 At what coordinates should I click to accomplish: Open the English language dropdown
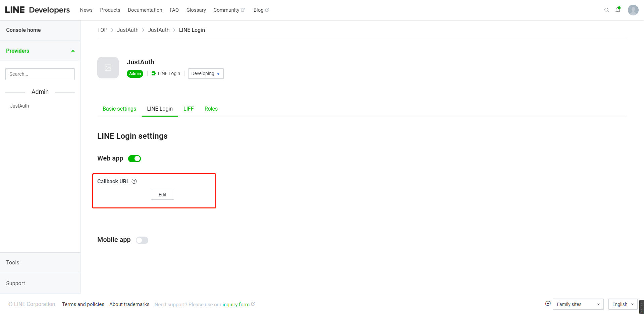point(623,304)
